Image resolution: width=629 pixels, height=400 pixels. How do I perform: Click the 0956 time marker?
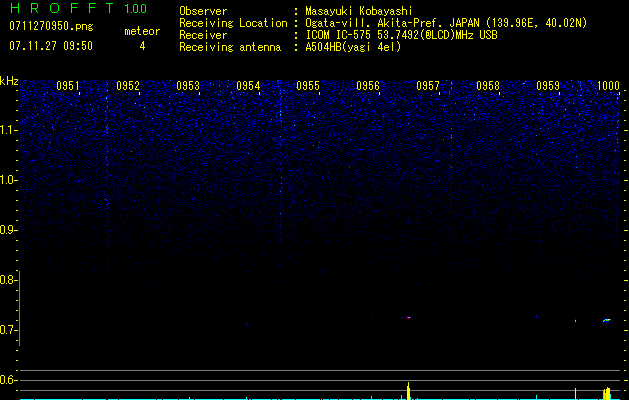368,86
